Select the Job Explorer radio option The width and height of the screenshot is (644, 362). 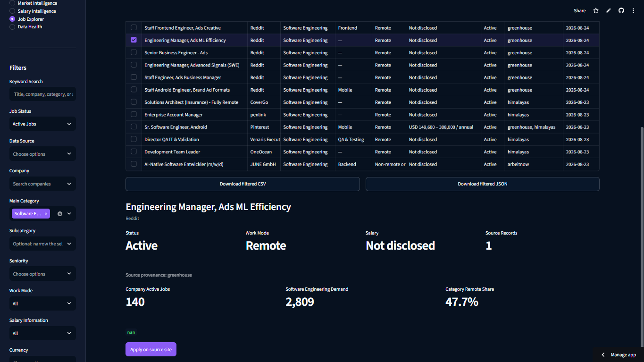point(12,19)
